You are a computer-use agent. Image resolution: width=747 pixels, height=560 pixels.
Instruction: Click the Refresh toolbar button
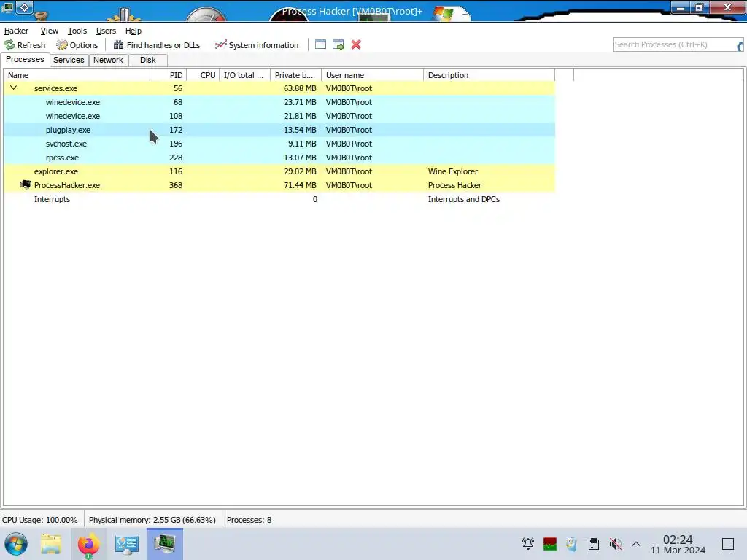pyautogui.click(x=25, y=44)
